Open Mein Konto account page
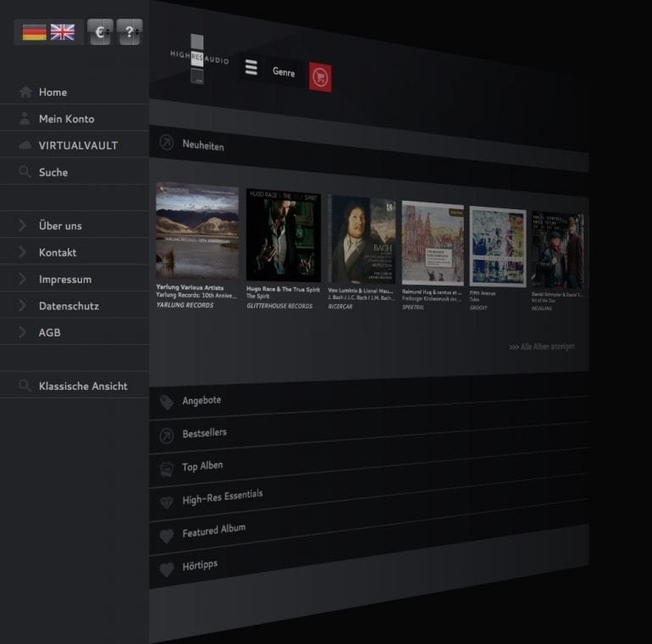Viewport: 652px width, 644px height. click(66, 119)
